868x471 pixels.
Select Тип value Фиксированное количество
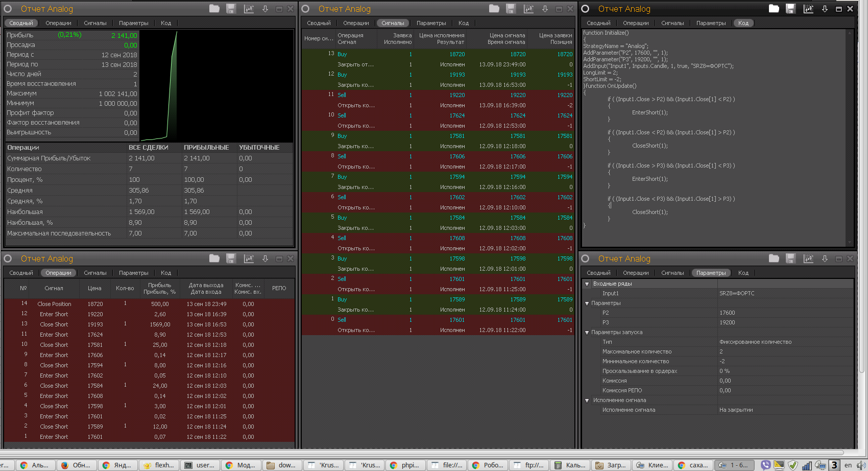(755, 342)
